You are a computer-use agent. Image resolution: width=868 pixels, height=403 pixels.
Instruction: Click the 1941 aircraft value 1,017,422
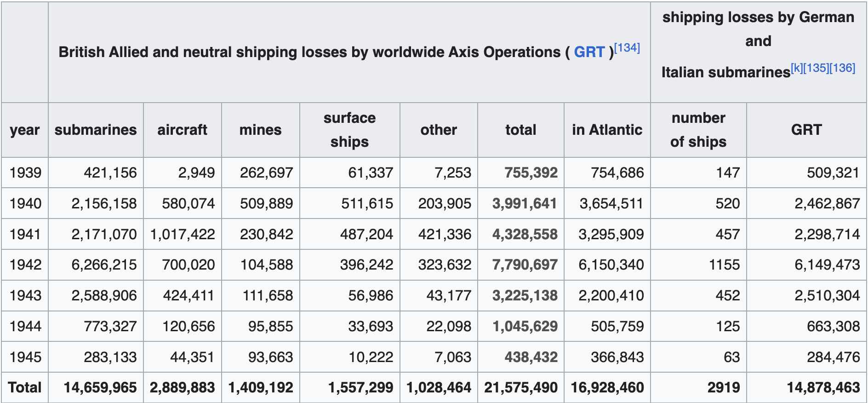[x=183, y=235]
